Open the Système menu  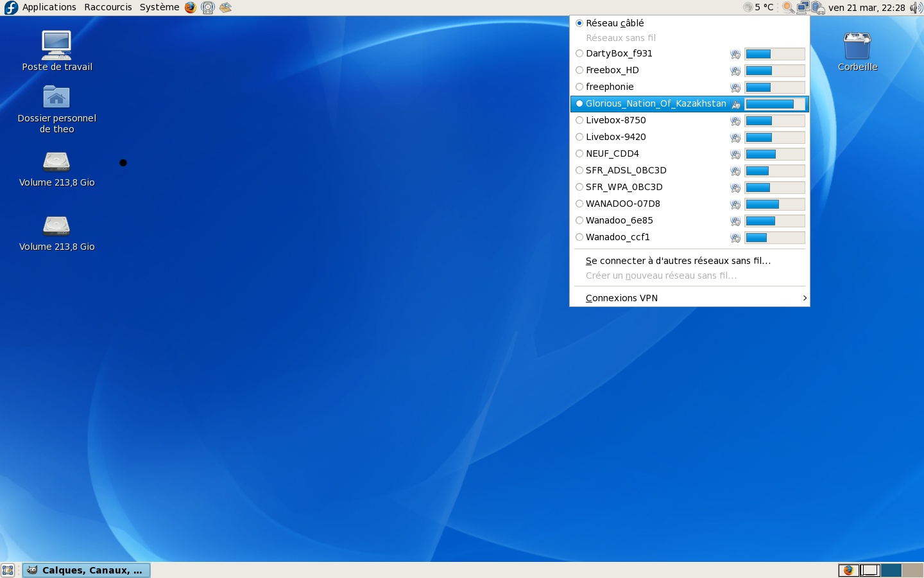pos(159,7)
